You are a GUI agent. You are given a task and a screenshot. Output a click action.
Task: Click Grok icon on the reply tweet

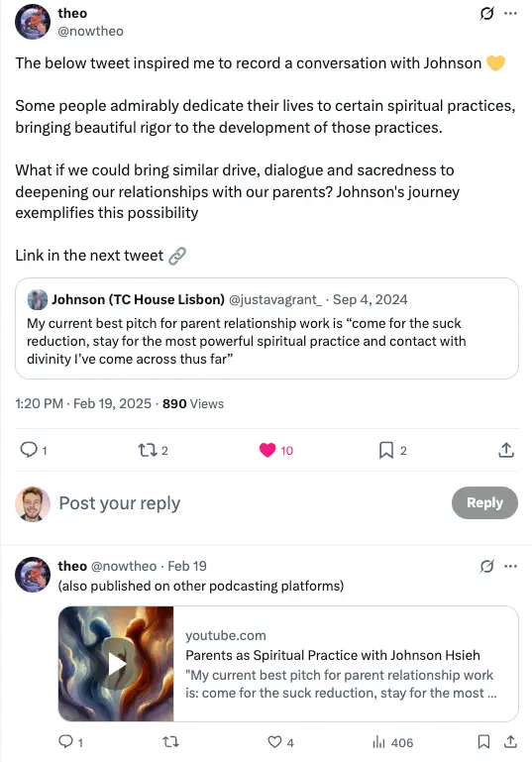[x=486, y=566]
